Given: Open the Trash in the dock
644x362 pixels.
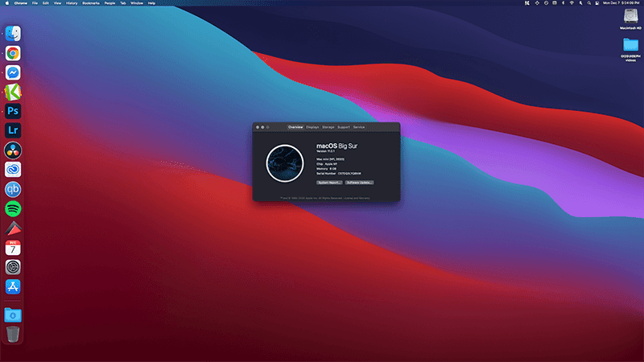Looking at the screenshot, I should click(x=13, y=334).
